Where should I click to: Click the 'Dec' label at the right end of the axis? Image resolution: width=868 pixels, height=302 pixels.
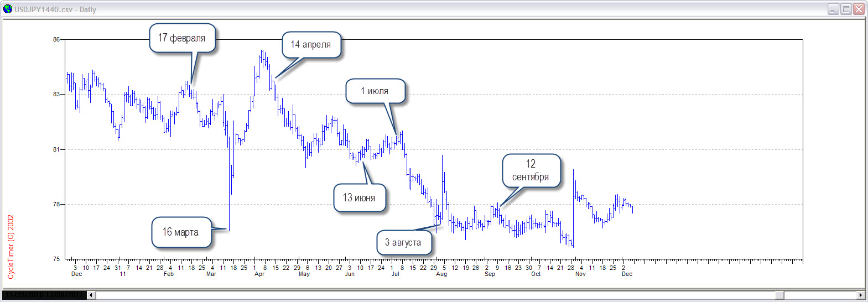click(627, 274)
